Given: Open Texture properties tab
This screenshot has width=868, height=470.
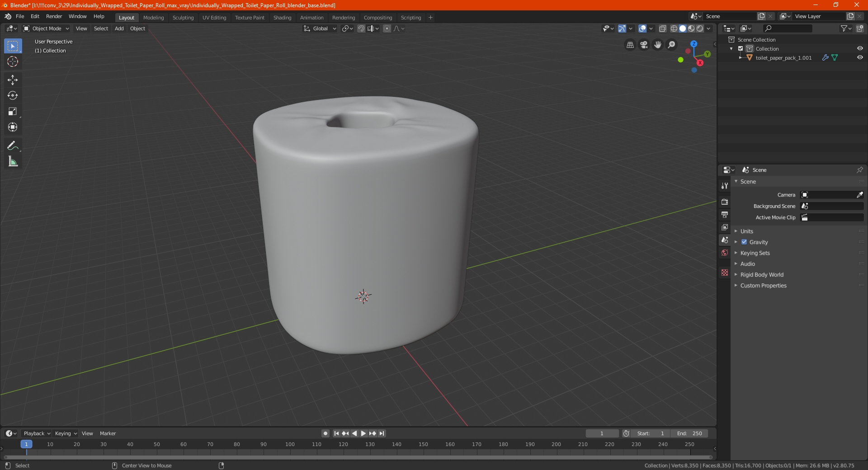Looking at the screenshot, I should click(725, 273).
